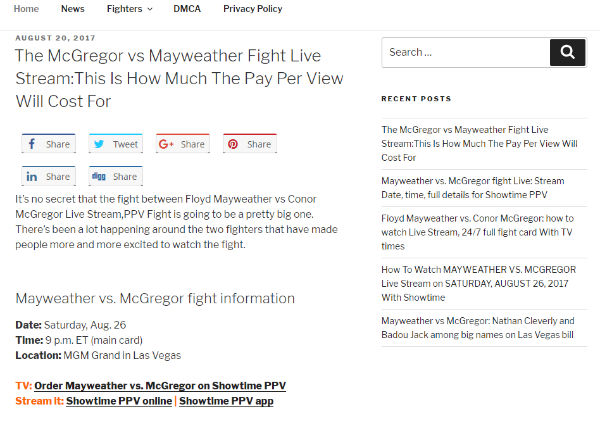Viewport: 600px width, 421px height.
Task: Open recent post about 24/7 full fight card
Action: 478,232
